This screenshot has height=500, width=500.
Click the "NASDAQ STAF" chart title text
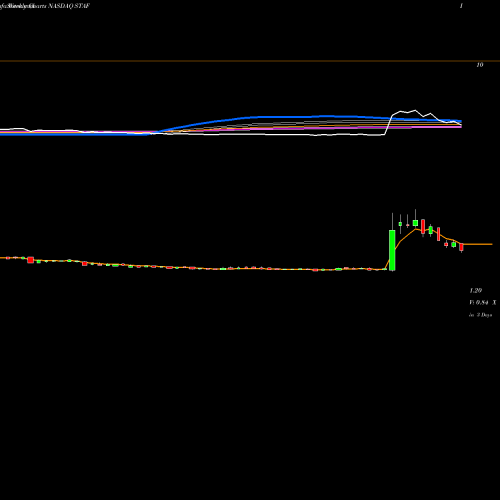click(69, 6)
